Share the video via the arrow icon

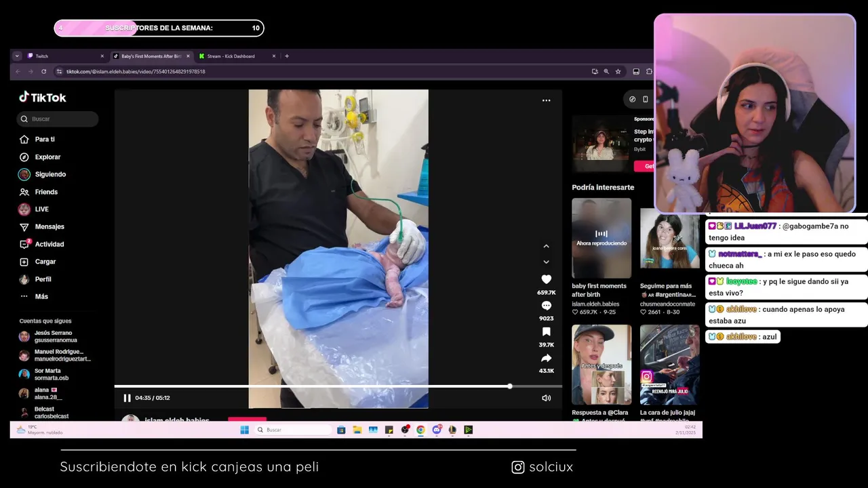546,358
